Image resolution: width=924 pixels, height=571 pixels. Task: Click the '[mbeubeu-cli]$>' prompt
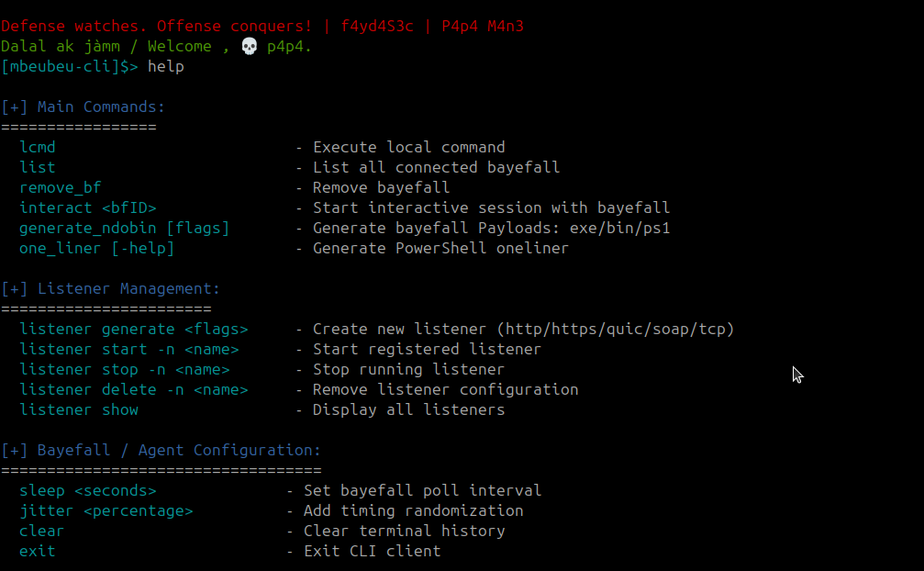[x=70, y=67]
